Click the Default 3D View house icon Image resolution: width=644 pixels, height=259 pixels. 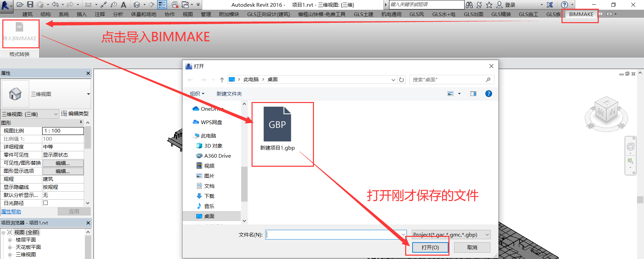click(x=137, y=5)
